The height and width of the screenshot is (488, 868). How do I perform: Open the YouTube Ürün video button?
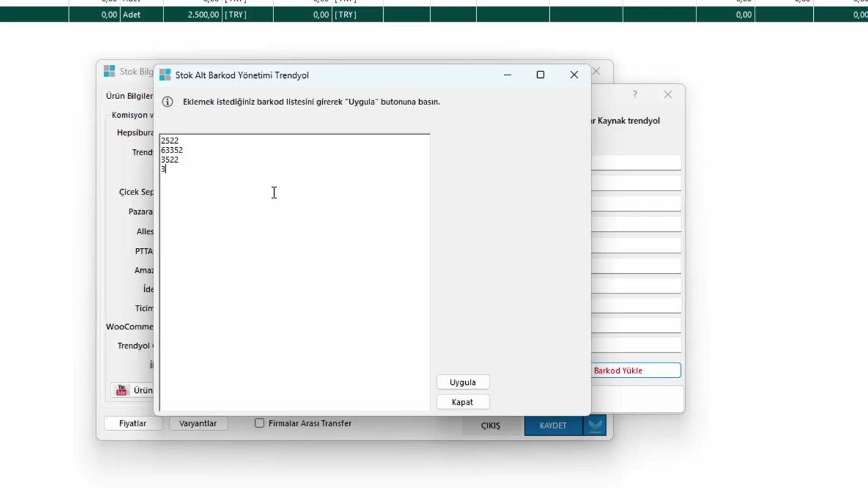(x=133, y=390)
